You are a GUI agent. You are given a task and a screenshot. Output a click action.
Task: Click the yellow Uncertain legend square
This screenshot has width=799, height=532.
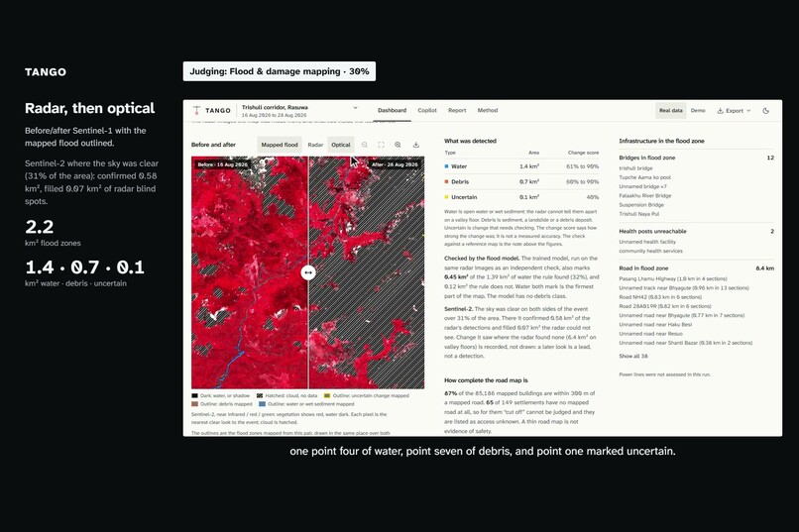point(446,197)
